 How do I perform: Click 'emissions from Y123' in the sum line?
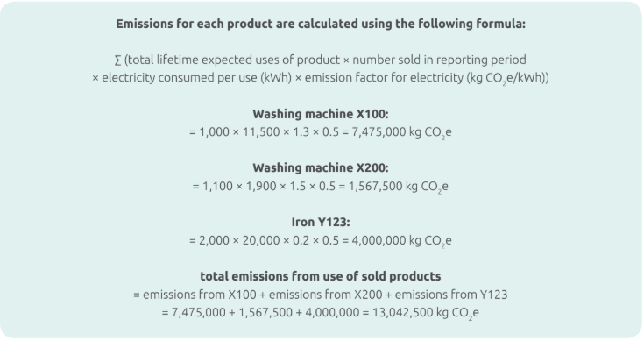451,295
